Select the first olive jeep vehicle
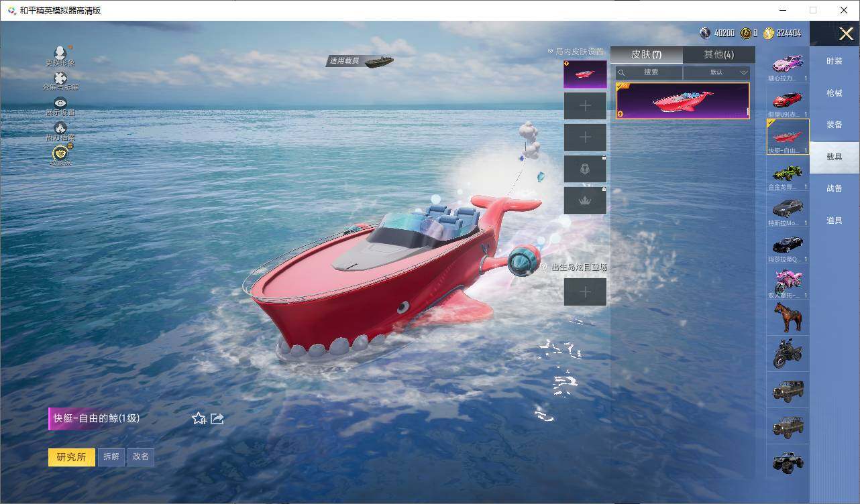The height and width of the screenshot is (504, 860). pyautogui.click(x=788, y=390)
